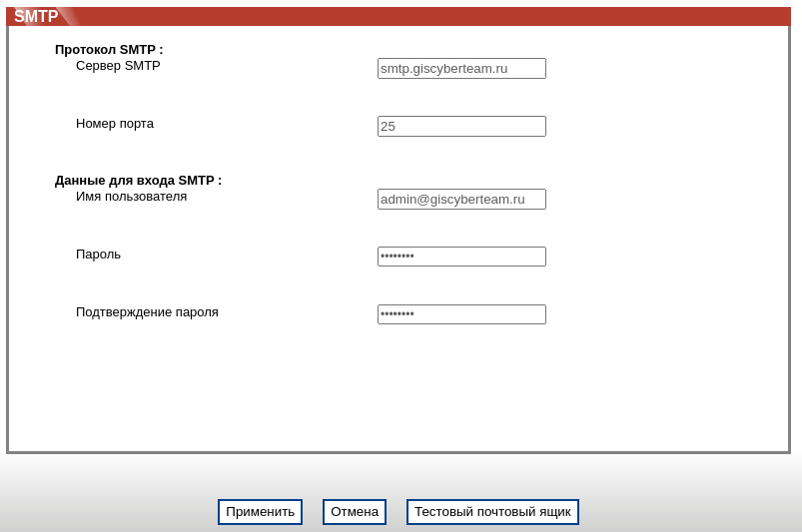This screenshot has height=532, width=802.
Task: Focus the port number field showing 25
Action: [x=461, y=126]
